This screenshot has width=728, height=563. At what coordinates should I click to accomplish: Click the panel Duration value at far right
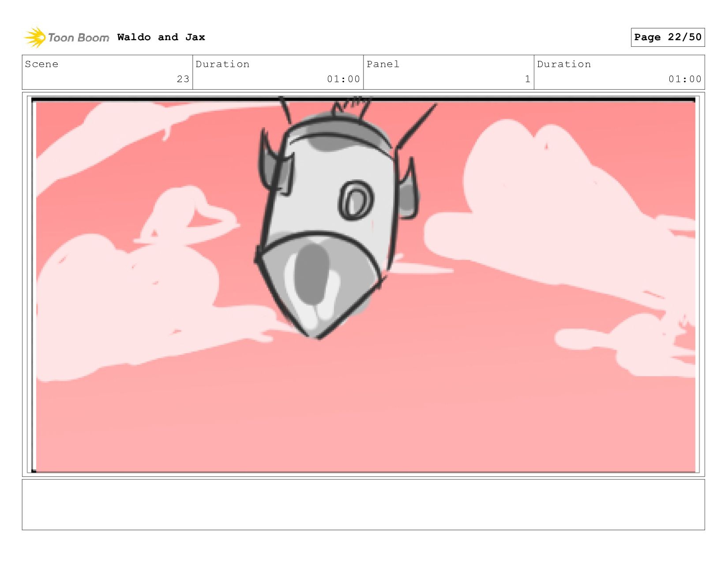click(x=685, y=79)
